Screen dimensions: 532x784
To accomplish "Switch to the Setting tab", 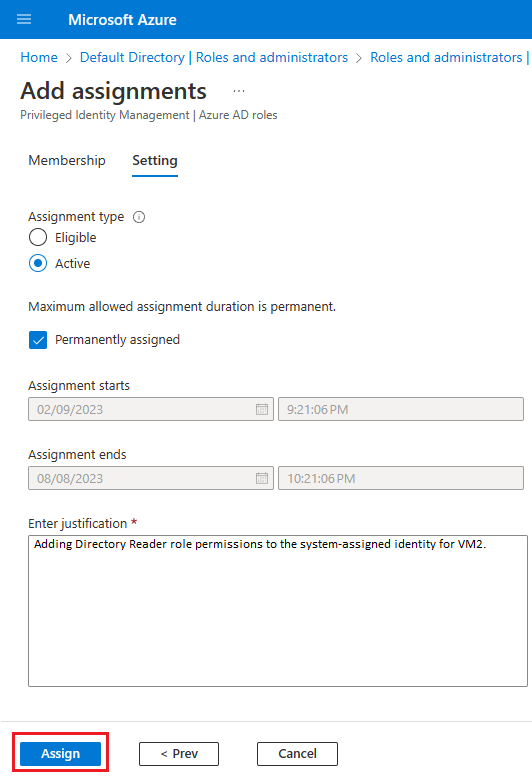I will pos(155,160).
